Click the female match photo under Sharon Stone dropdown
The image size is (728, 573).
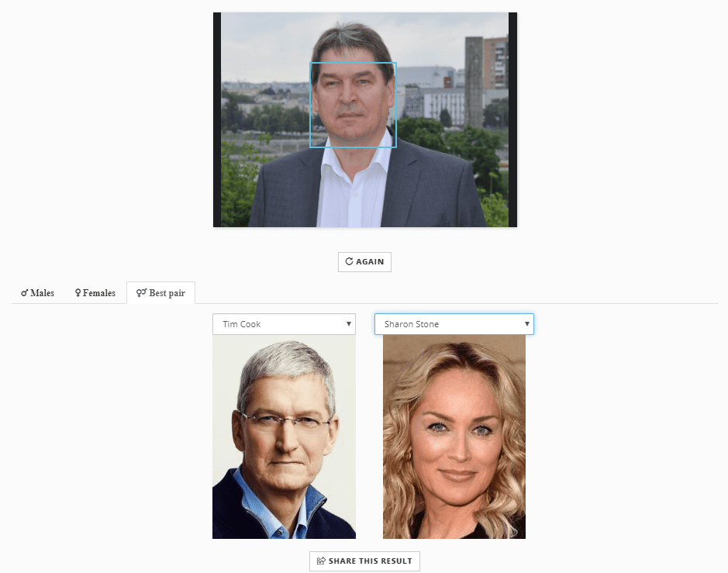click(454, 437)
